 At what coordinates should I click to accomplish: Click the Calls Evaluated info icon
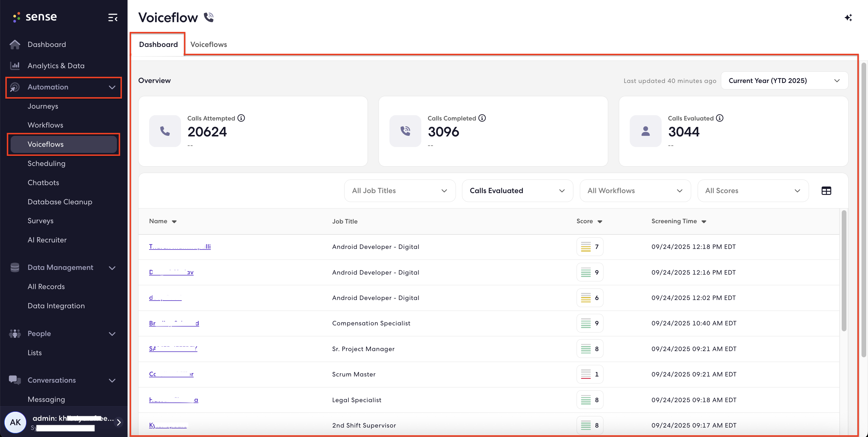click(x=720, y=118)
